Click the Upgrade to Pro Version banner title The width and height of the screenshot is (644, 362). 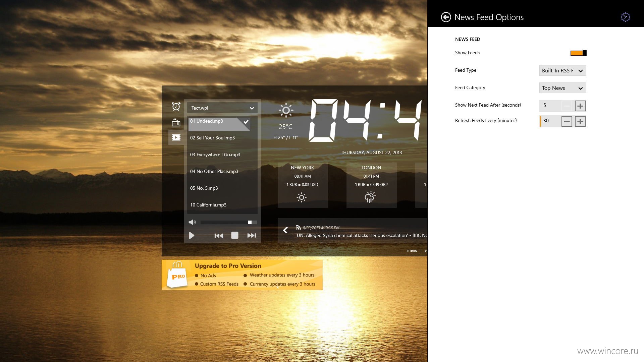click(228, 266)
